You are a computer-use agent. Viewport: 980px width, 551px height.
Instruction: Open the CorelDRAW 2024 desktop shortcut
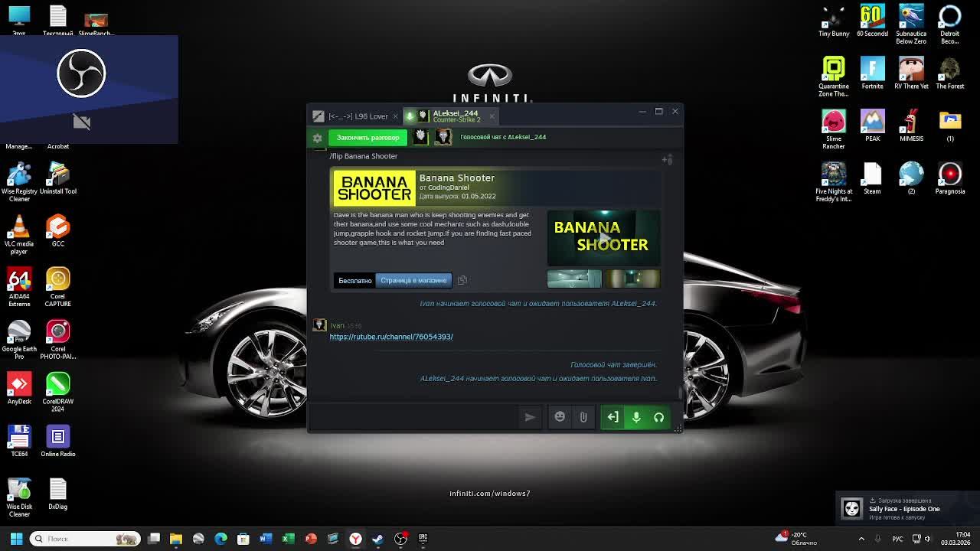tap(58, 392)
